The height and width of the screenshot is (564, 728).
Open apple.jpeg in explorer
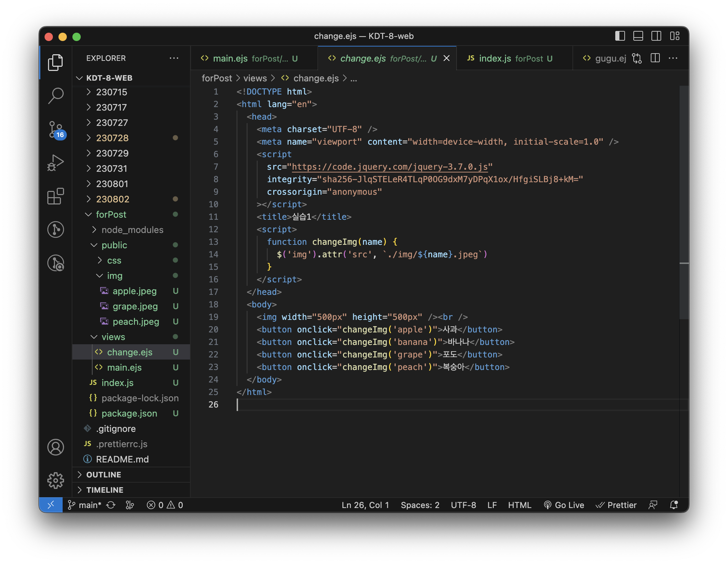coord(131,291)
